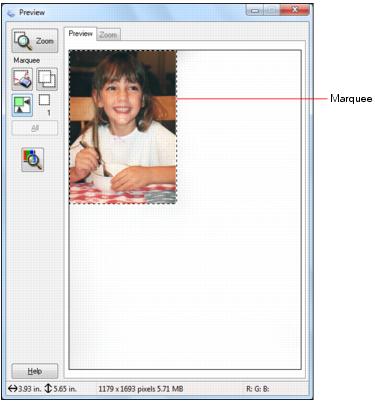The image size is (375, 402).
Task: Switch to the Zoom tab
Action: click(x=108, y=35)
